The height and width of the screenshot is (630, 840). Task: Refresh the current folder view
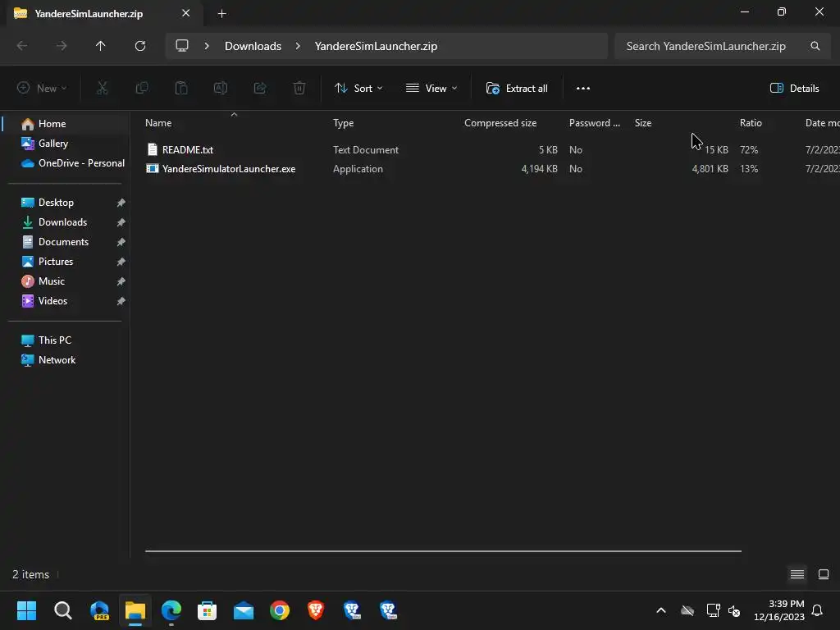pyautogui.click(x=140, y=46)
